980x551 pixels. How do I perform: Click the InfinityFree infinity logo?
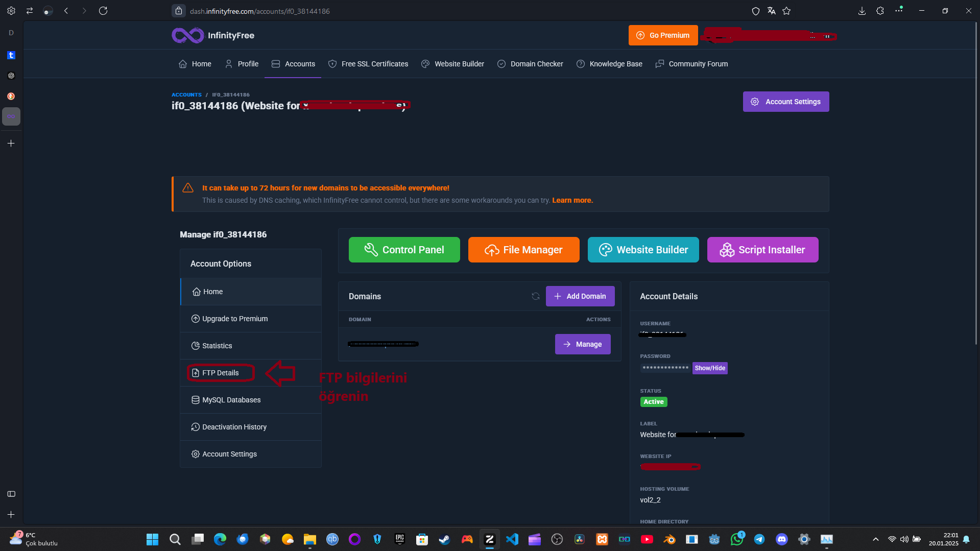(188, 35)
